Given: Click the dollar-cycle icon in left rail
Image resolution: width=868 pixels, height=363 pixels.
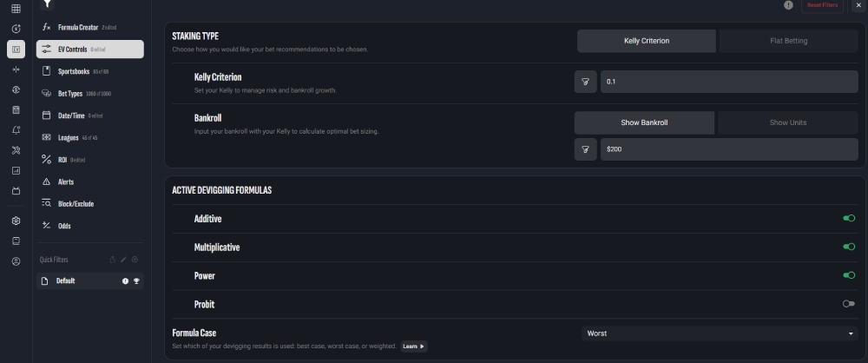Looking at the screenshot, I should (x=16, y=89).
